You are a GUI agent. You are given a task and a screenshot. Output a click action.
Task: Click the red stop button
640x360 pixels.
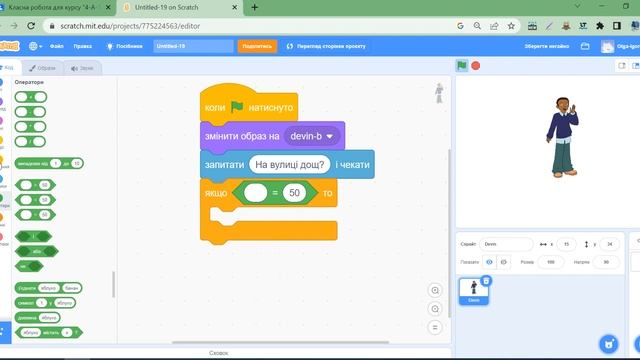pos(476,66)
